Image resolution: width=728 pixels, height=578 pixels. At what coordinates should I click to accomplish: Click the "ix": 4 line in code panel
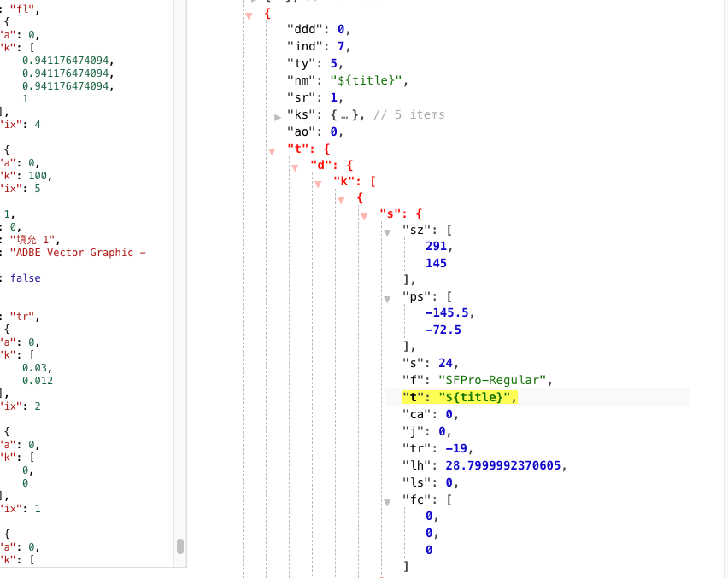pos(21,125)
